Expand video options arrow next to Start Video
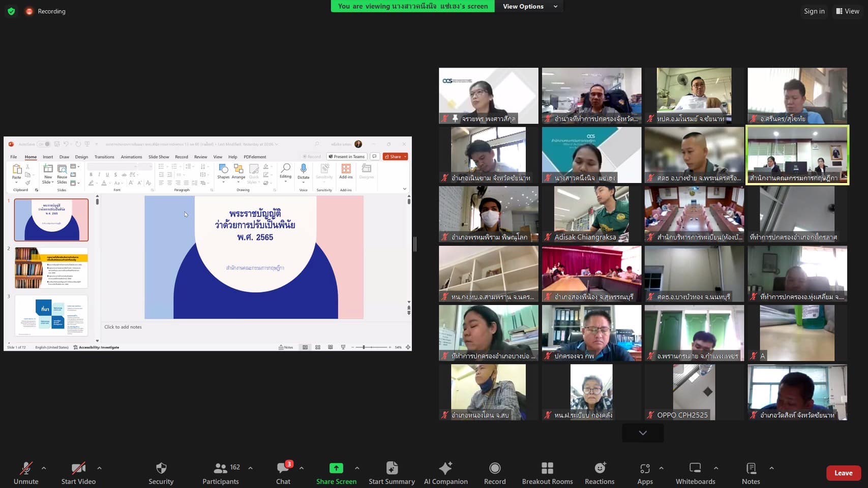 coord(99,468)
